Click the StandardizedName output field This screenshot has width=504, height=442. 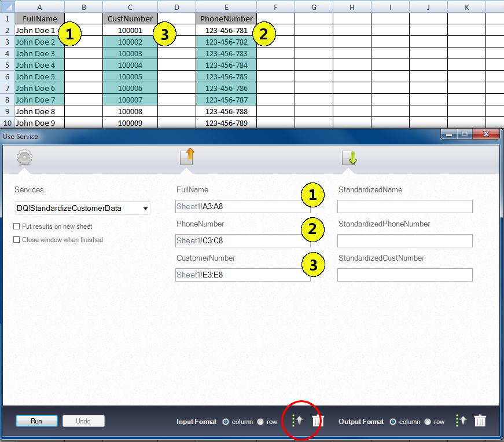pos(404,207)
